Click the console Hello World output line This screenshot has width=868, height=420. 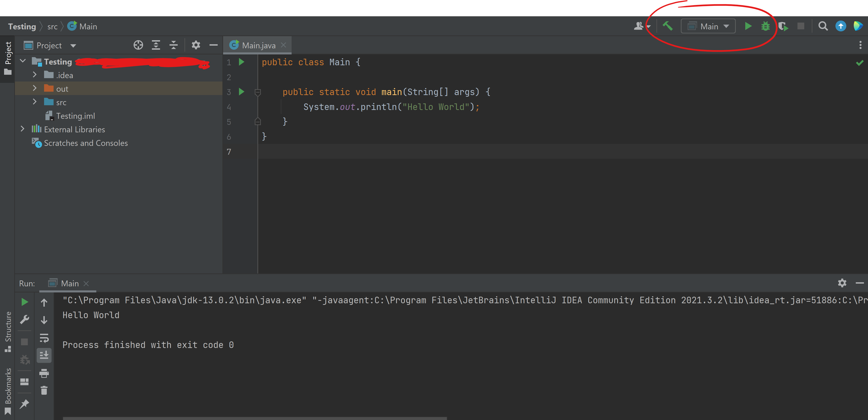coord(91,315)
